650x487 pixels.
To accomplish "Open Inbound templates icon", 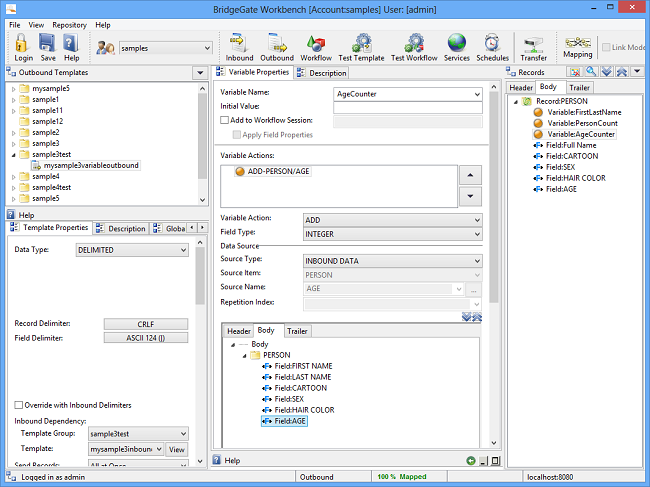I will click(x=239, y=47).
